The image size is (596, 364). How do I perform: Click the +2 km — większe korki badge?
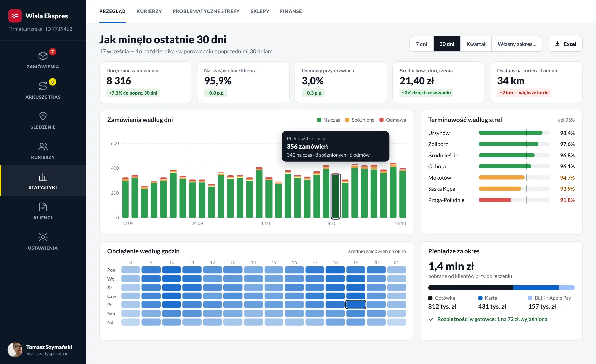pyautogui.click(x=524, y=93)
